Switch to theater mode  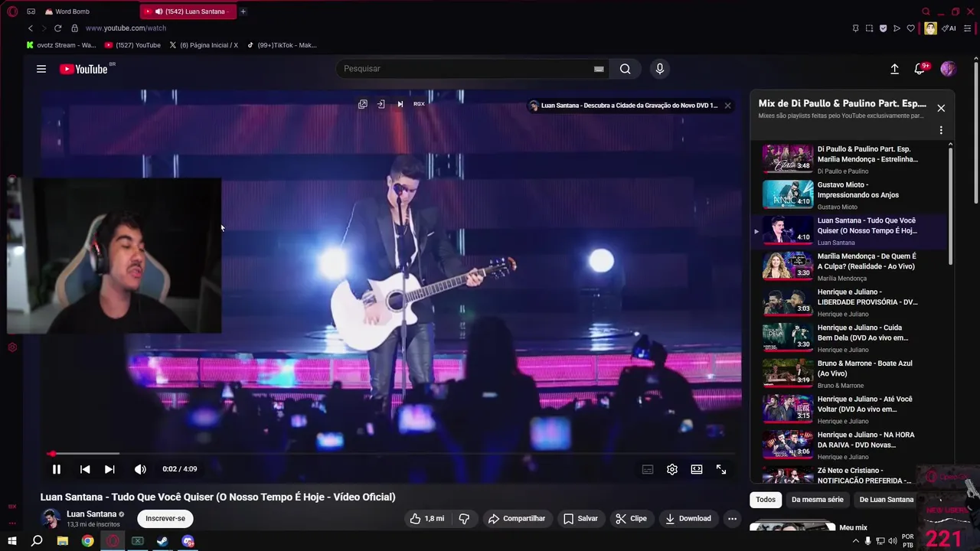point(697,469)
